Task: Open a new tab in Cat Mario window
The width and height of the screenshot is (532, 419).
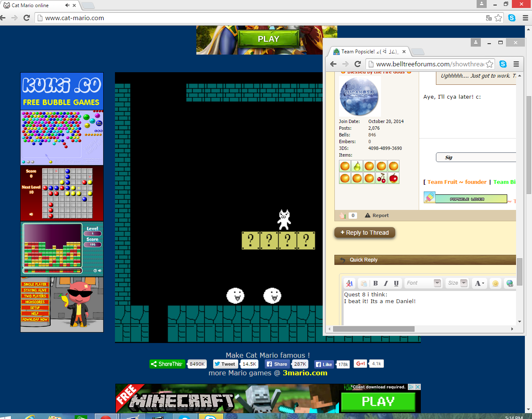Action: click(x=87, y=5)
